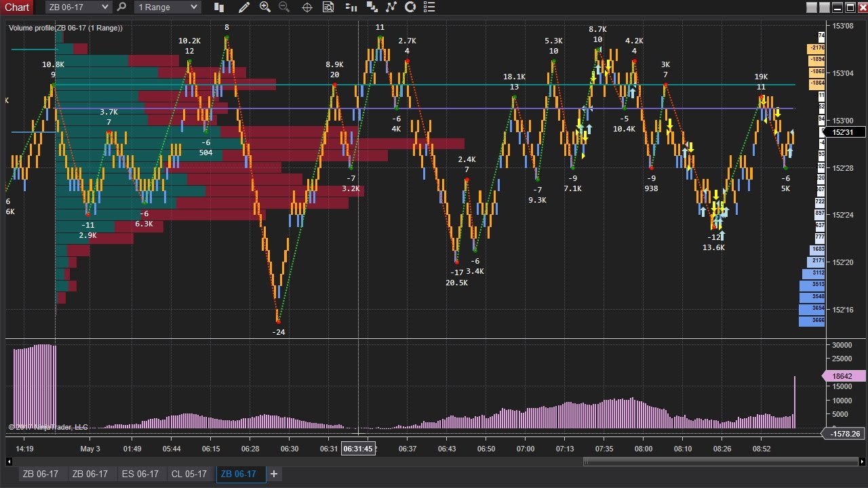Click the 504 swing volume label
Screen dimensions: 868x488
(x=205, y=152)
